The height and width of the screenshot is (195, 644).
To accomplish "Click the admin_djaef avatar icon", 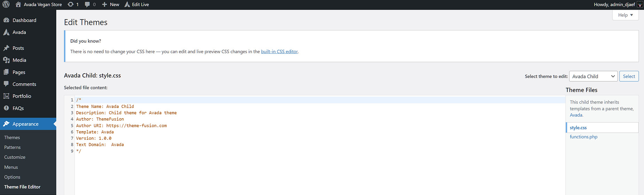I will coord(640,5).
